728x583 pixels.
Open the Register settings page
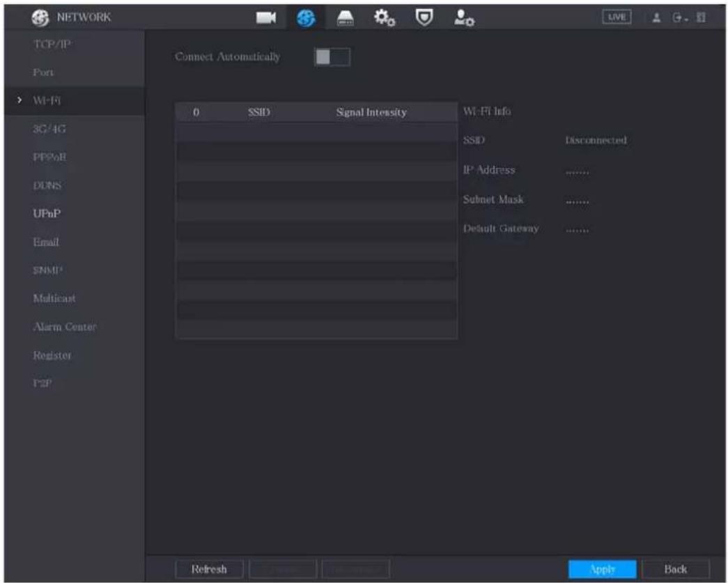tap(52, 355)
